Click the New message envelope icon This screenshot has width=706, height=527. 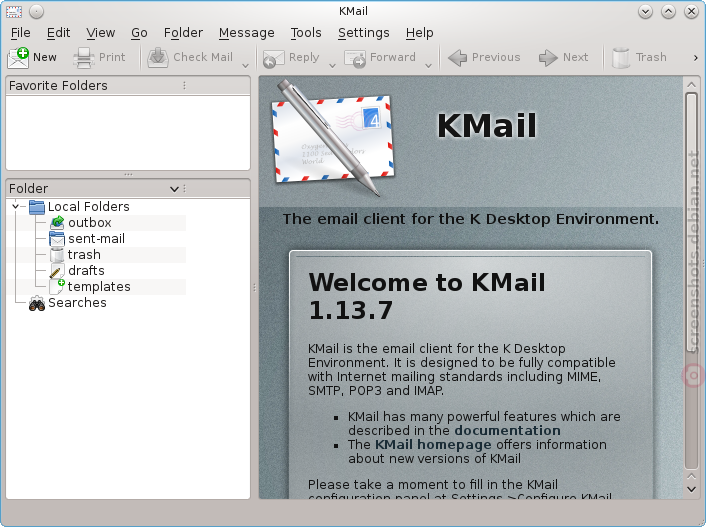coord(18,58)
